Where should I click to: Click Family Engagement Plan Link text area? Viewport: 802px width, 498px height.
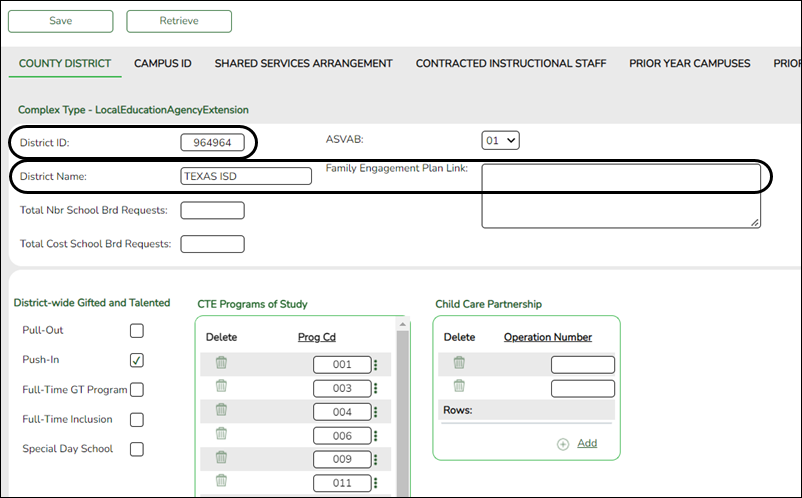coord(621,196)
